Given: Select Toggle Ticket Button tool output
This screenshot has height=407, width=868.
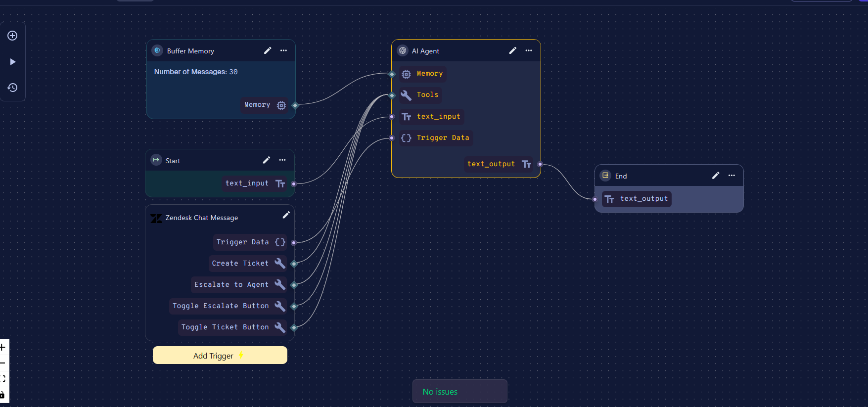Looking at the screenshot, I should [x=294, y=327].
